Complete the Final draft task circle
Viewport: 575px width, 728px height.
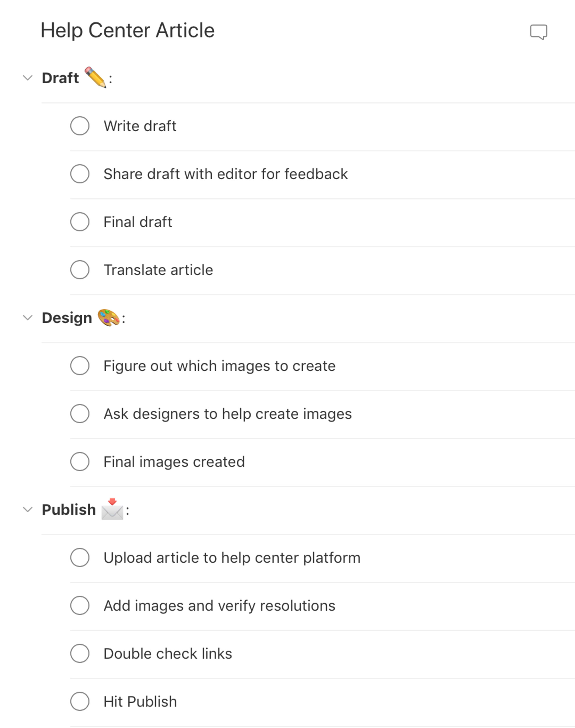(80, 222)
